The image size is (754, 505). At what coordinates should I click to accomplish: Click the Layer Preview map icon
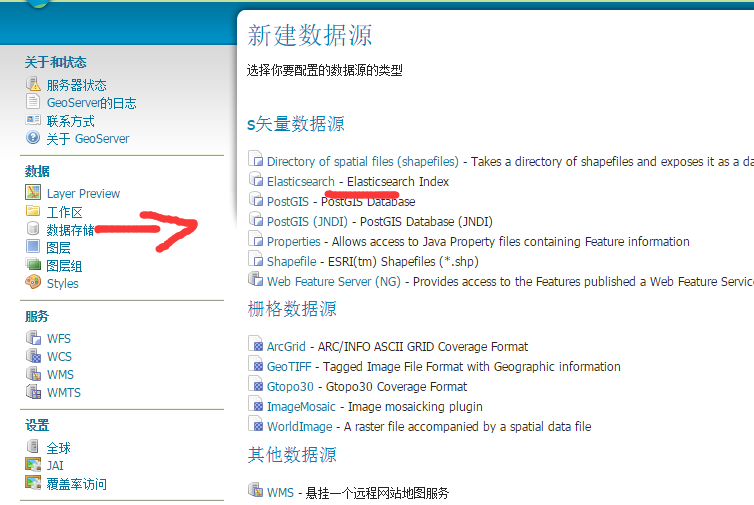(x=33, y=192)
